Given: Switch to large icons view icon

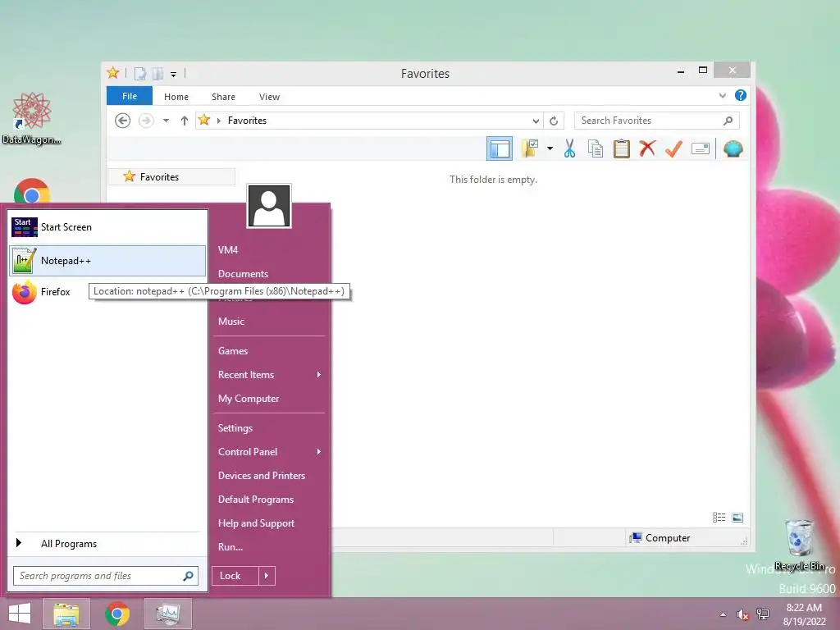Looking at the screenshot, I should (x=737, y=517).
